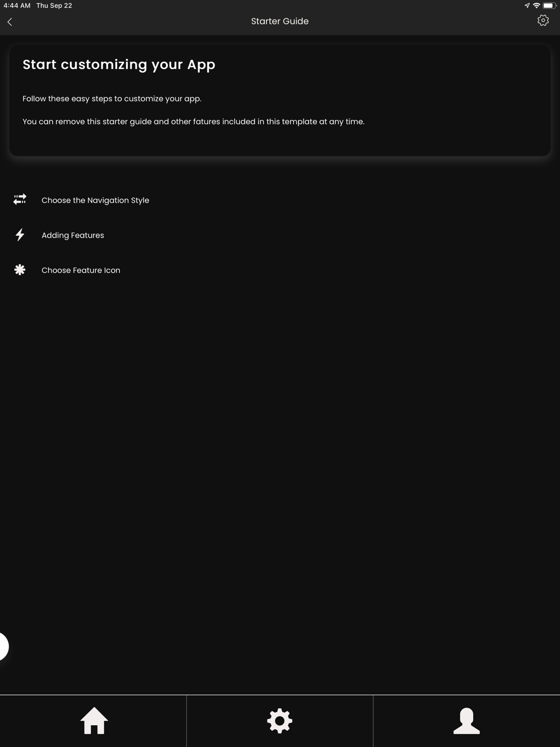Tap the Start customizing your App heading

119,65
